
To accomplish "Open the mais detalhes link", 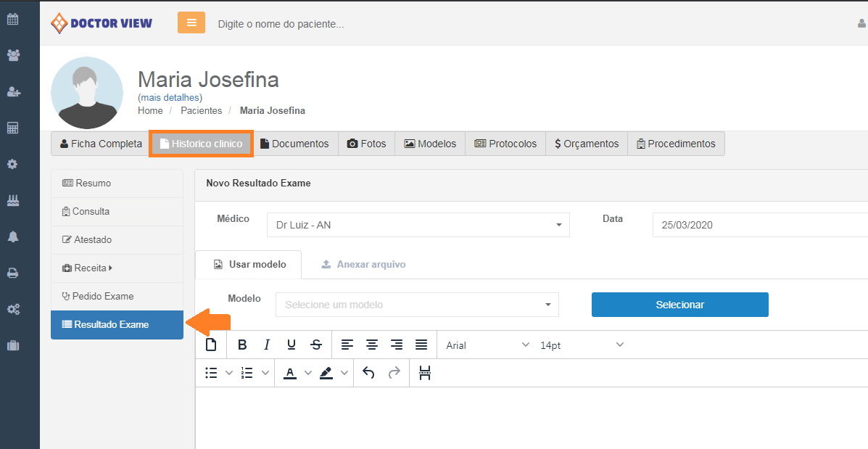I will click(170, 97).
